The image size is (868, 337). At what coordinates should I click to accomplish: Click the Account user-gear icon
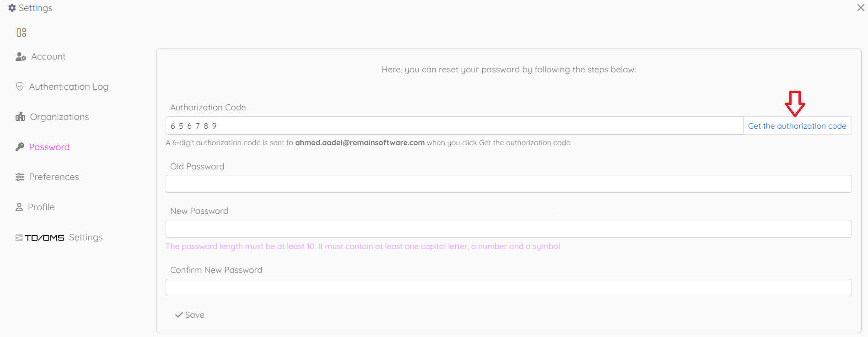(x=21, y=57)
